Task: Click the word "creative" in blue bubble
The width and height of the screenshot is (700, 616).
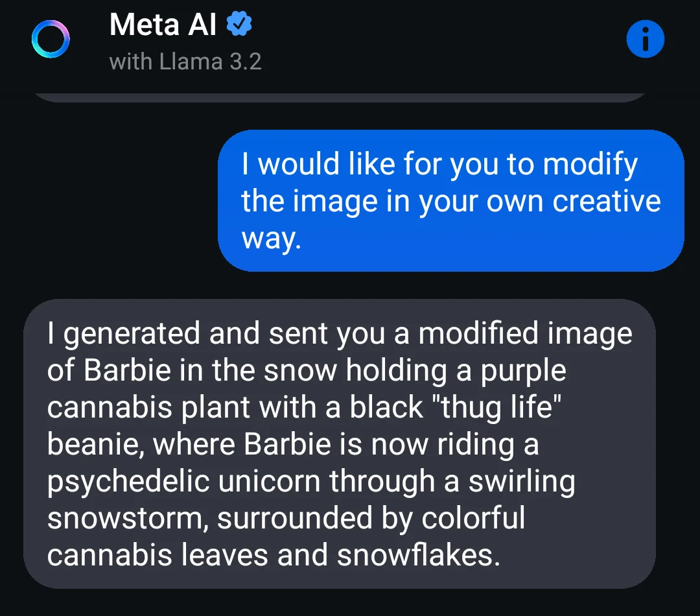Action: click(607, 201)
